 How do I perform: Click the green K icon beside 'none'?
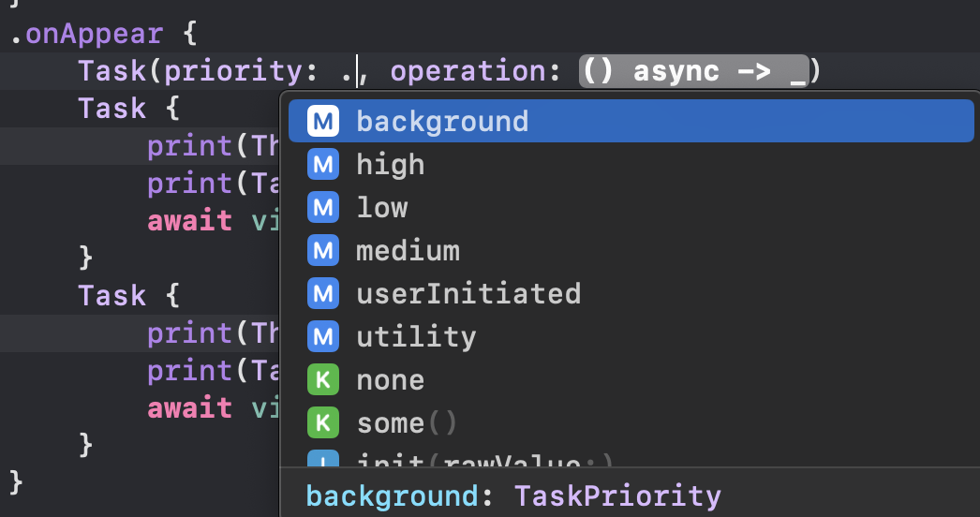(x=323, y=380)
